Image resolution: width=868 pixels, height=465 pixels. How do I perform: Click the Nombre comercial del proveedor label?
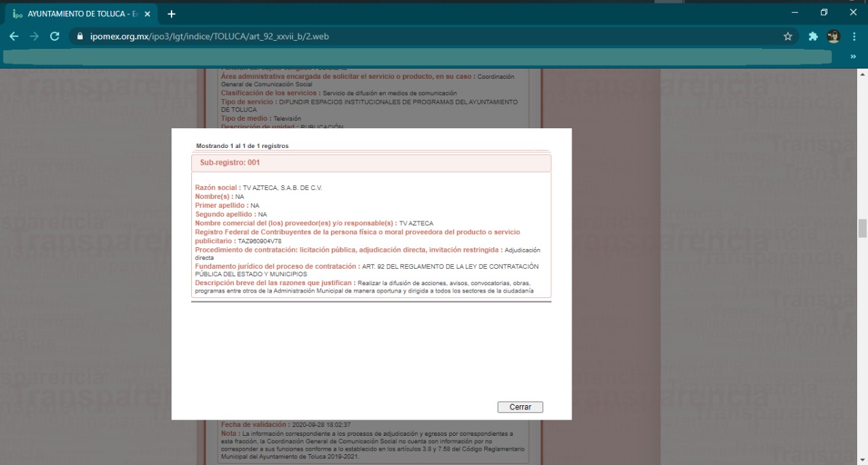(x=296, y=223)
